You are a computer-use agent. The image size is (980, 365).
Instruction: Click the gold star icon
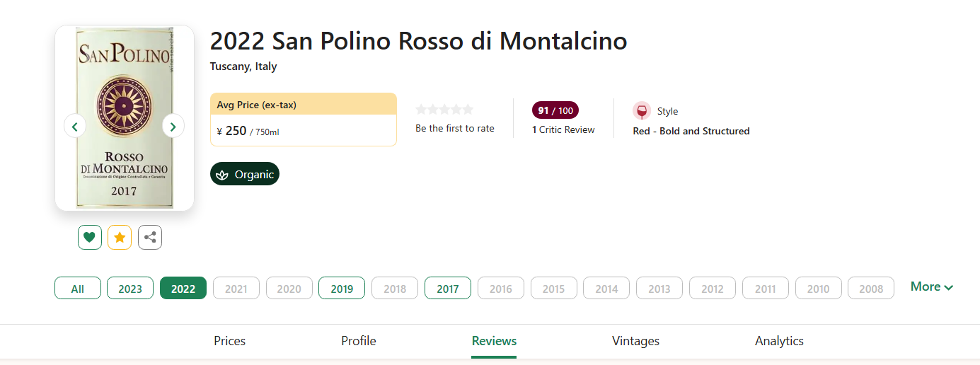(x=120, y=238)
